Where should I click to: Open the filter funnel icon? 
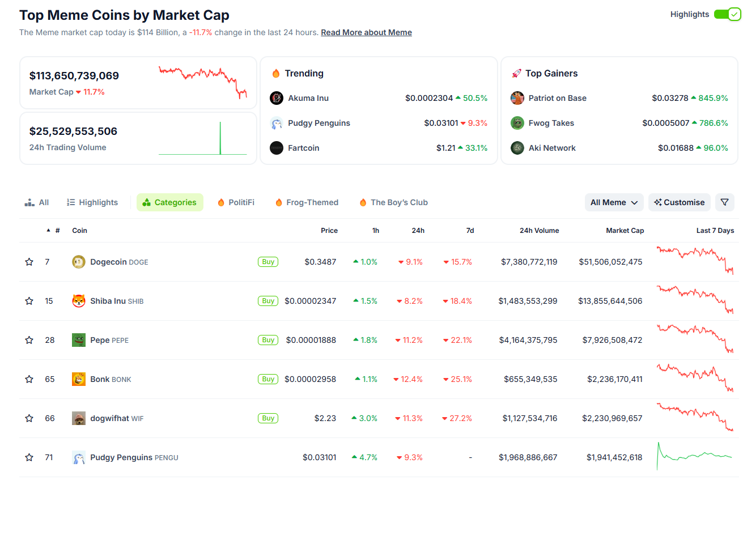tap(724, 202)
